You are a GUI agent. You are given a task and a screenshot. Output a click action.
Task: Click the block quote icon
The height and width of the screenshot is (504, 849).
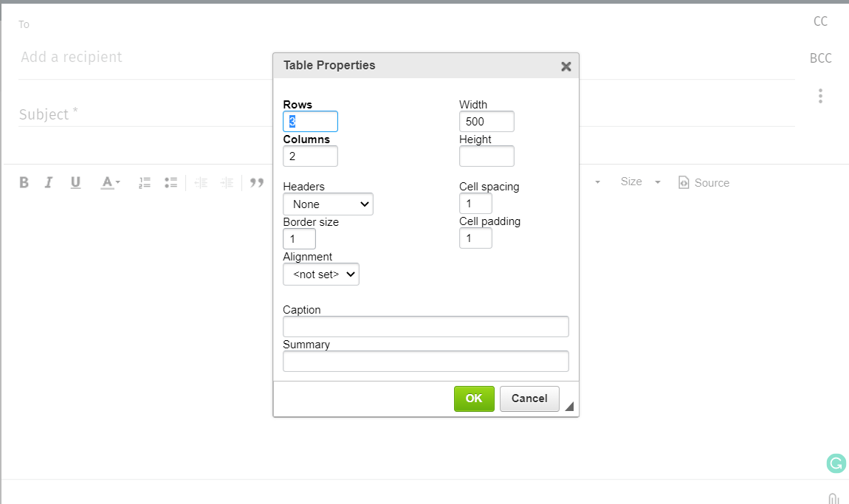tap(257, 182)
